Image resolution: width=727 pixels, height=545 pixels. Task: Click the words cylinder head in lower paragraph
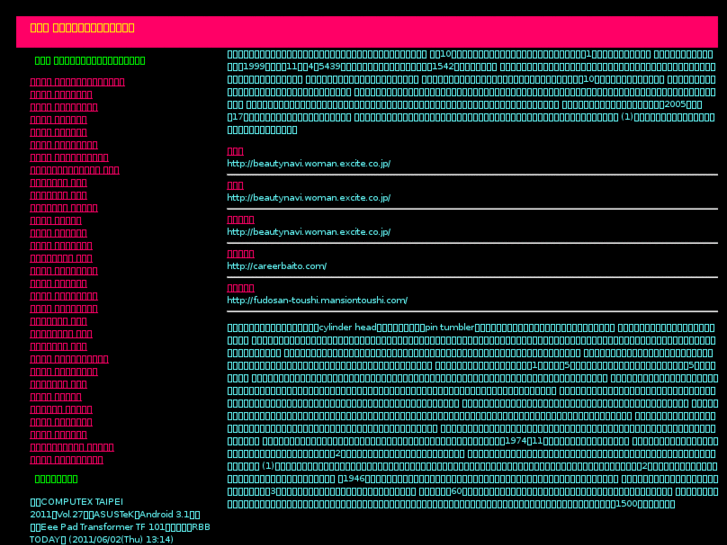tap(347, 327)
